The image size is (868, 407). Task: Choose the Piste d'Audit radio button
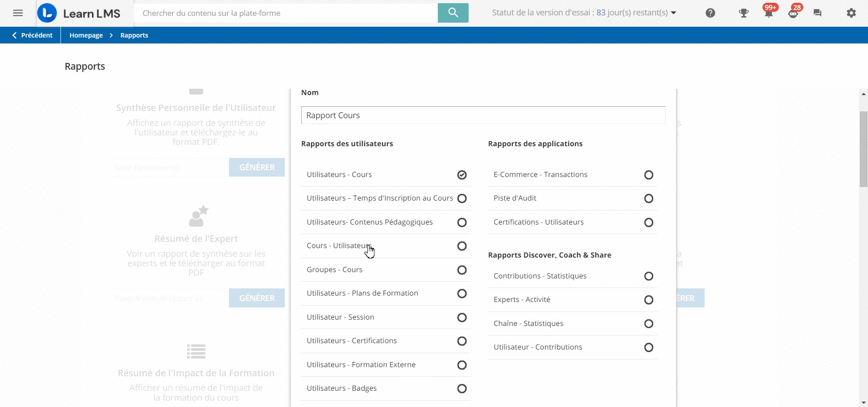coord(648,198)
